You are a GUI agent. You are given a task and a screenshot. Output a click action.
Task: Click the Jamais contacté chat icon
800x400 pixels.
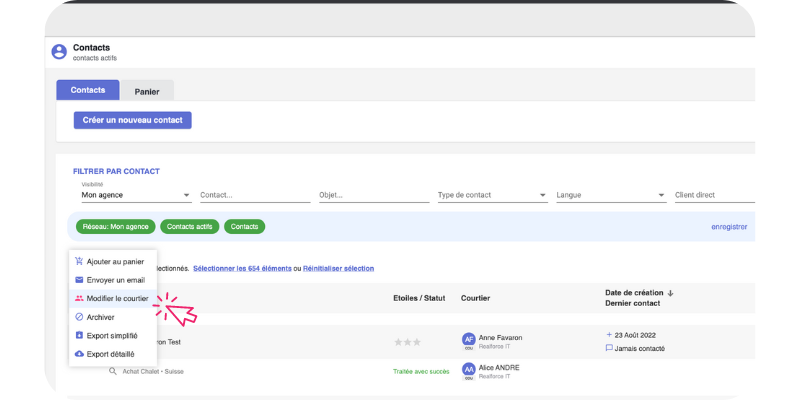609,349
